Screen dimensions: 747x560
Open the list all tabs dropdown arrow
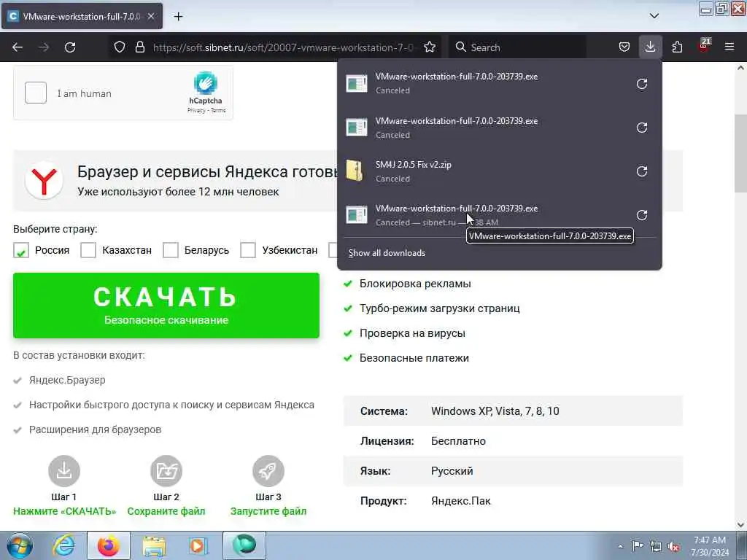654,16
